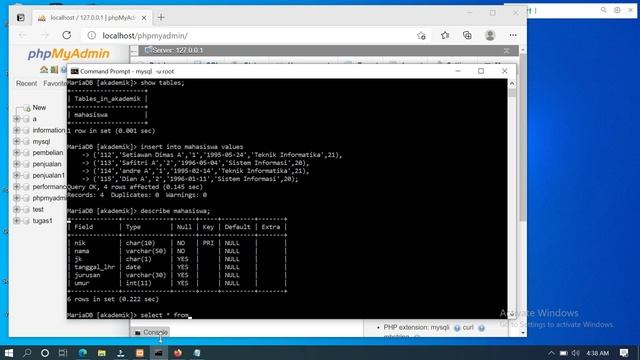Open Microsoft Edge from the taskbar
Screen dimensions: 640x360
(x=82, y=353)
